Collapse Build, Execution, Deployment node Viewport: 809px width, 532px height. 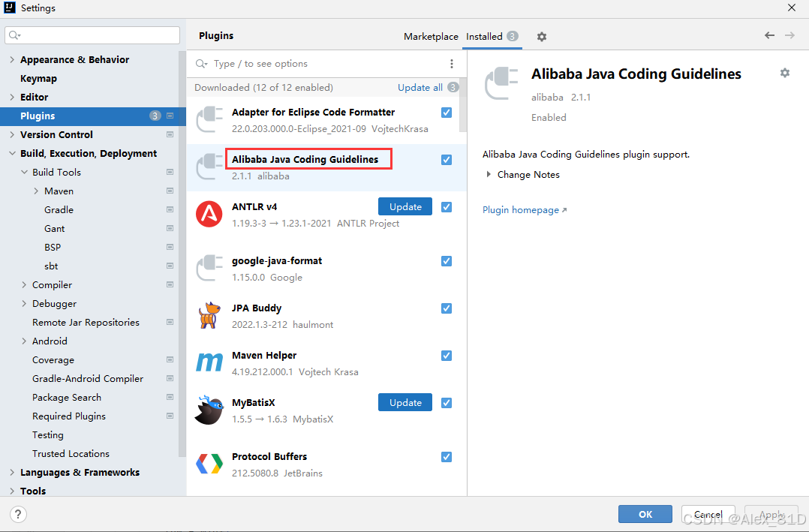12,153
